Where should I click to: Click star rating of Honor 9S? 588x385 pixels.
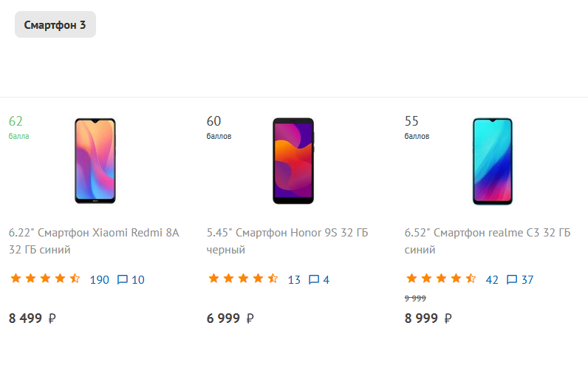(243, 279)
